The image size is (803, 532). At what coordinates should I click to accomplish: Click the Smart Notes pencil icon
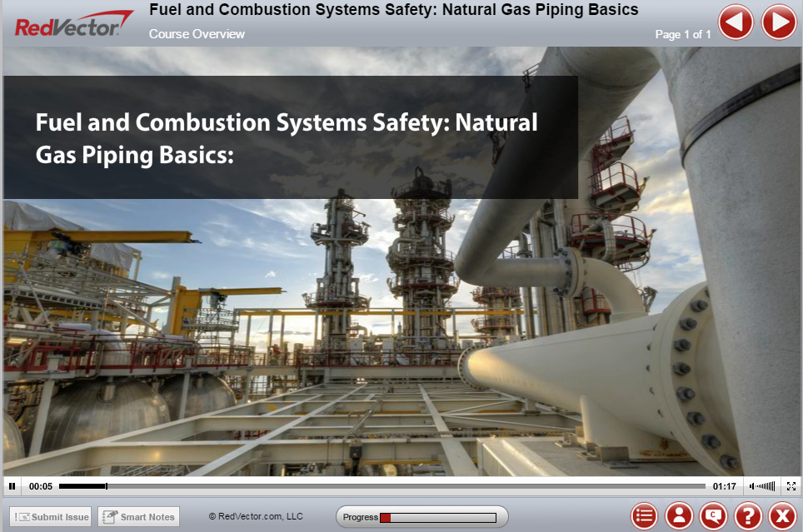click(110, 516)
